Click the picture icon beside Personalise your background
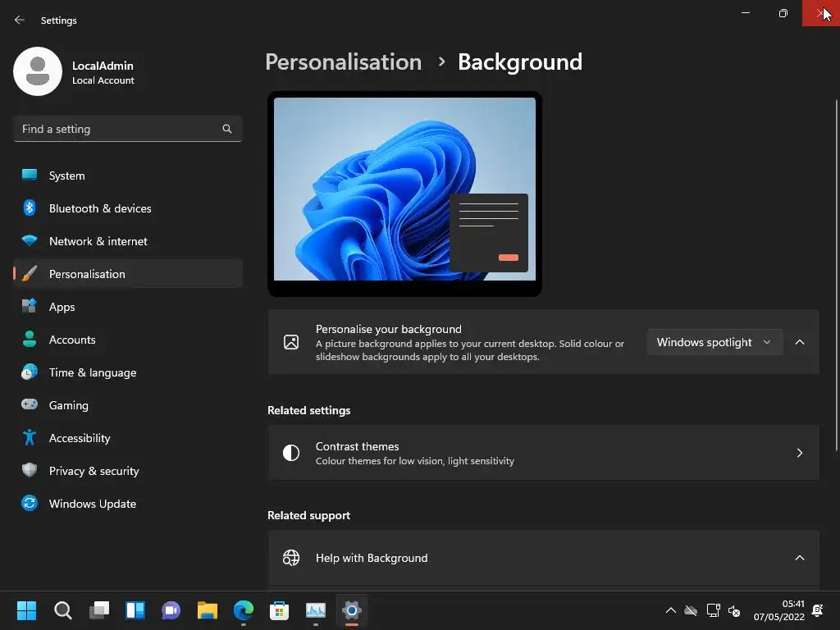 point(291,342)
